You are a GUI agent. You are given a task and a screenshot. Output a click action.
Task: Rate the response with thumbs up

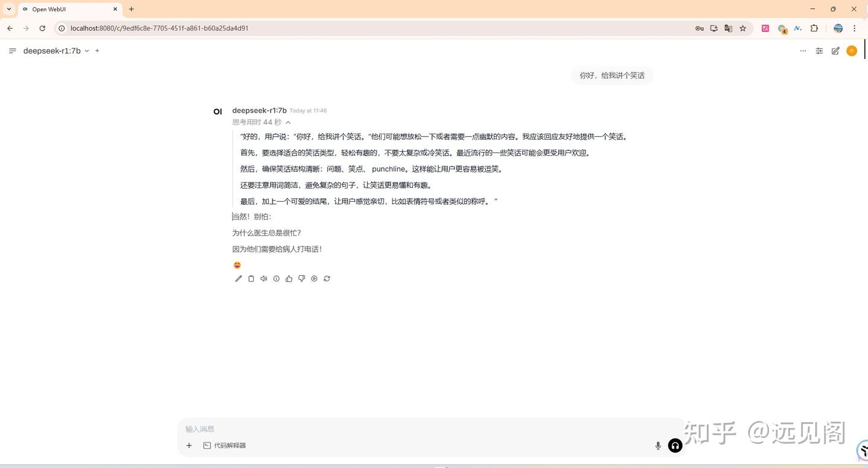(289, 278)
